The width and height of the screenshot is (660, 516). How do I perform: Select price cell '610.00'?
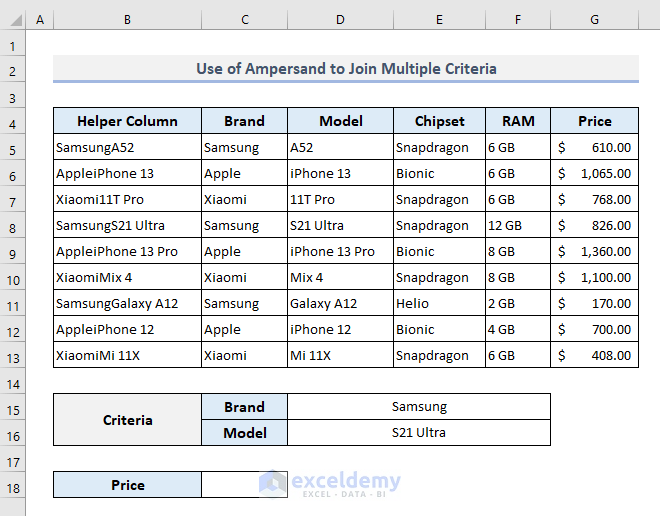(x=594, y=147)
